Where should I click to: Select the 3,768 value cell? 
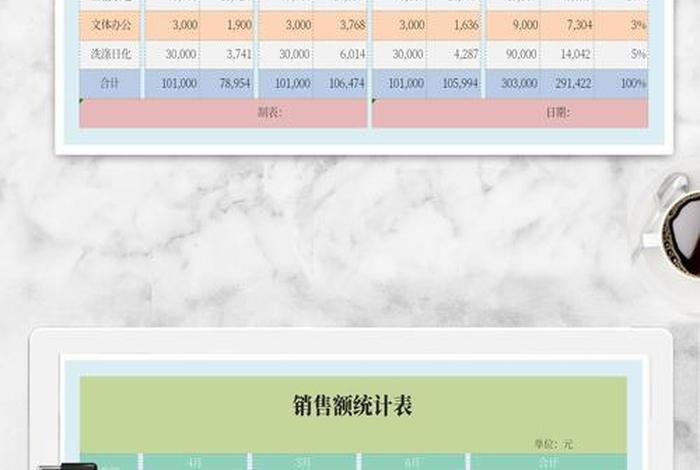coord(340,25)
